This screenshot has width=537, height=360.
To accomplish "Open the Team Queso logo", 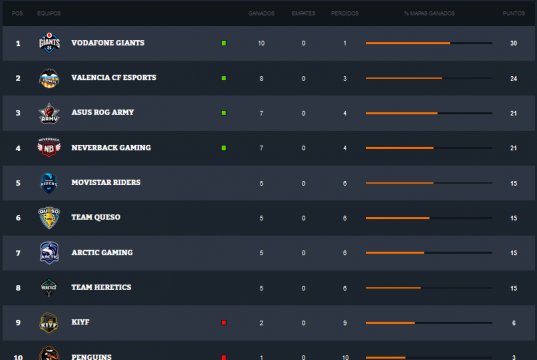I will coord(49,218).
